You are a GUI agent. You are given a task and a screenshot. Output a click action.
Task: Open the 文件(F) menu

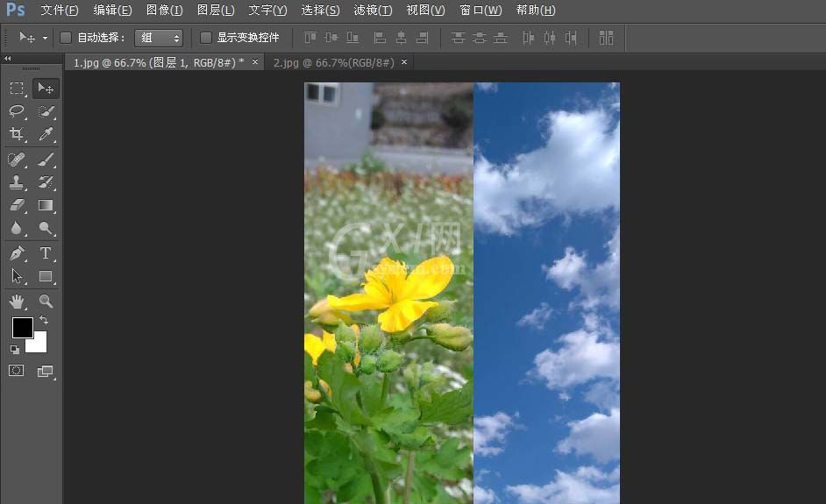pos(60,10)
